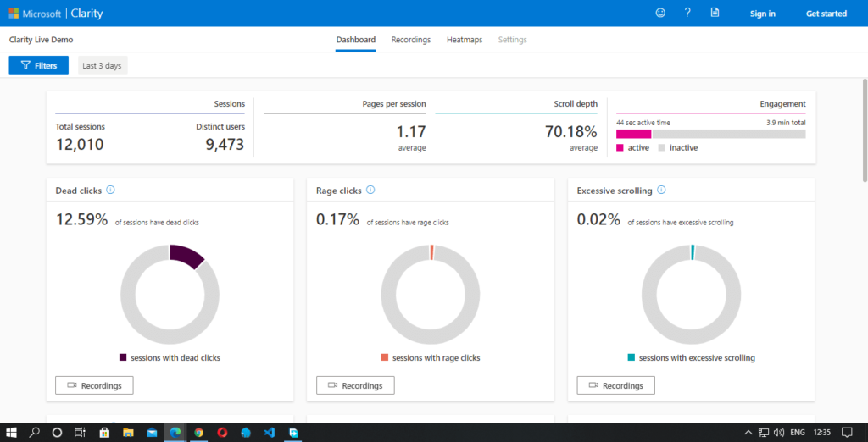This screenshot has height=442, width=868.
Task: Open Google Chrome from taskbar
Action: [198, 433]
